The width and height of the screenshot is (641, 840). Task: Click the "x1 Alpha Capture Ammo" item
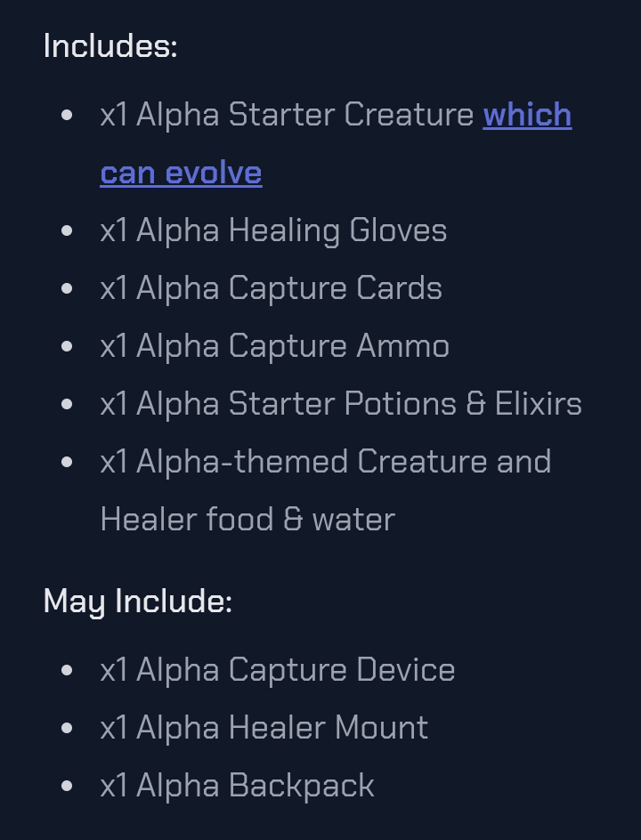coord(274,346)
